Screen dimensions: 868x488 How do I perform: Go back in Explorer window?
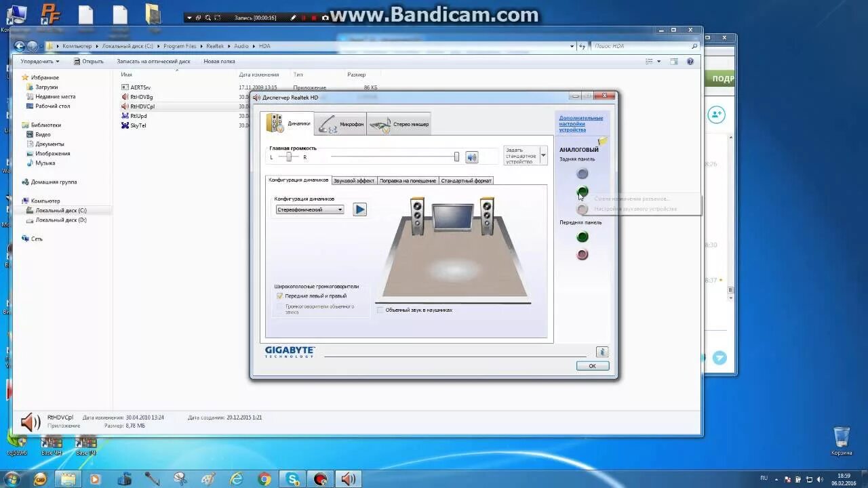[19, 46]
